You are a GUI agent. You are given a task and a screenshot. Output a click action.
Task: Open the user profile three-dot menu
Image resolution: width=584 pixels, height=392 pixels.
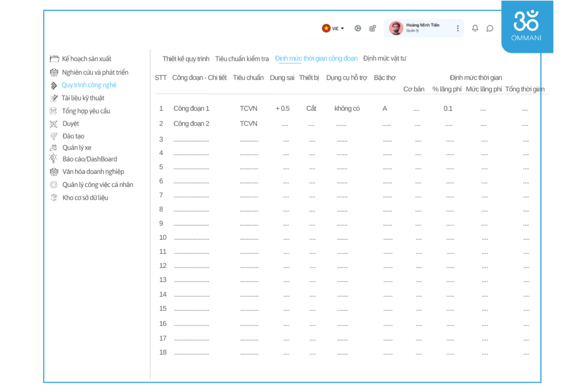tap(458, 28)
